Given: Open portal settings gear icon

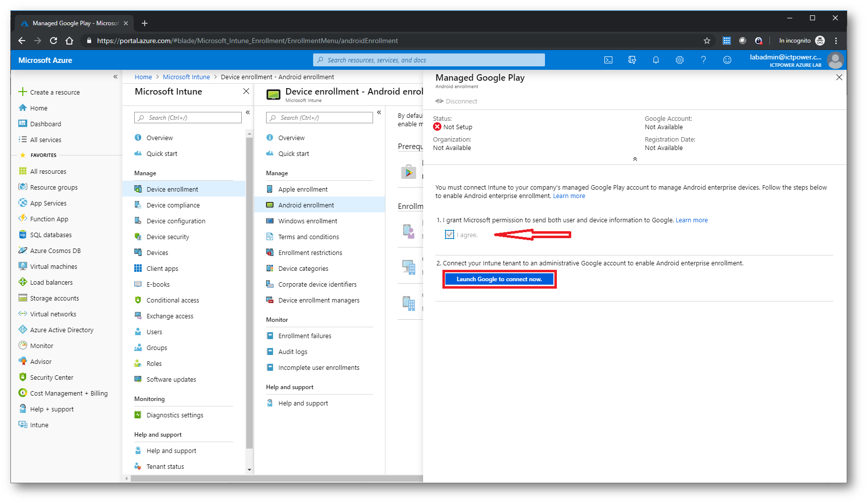Looking at the screenshot, I should [679, 60].
